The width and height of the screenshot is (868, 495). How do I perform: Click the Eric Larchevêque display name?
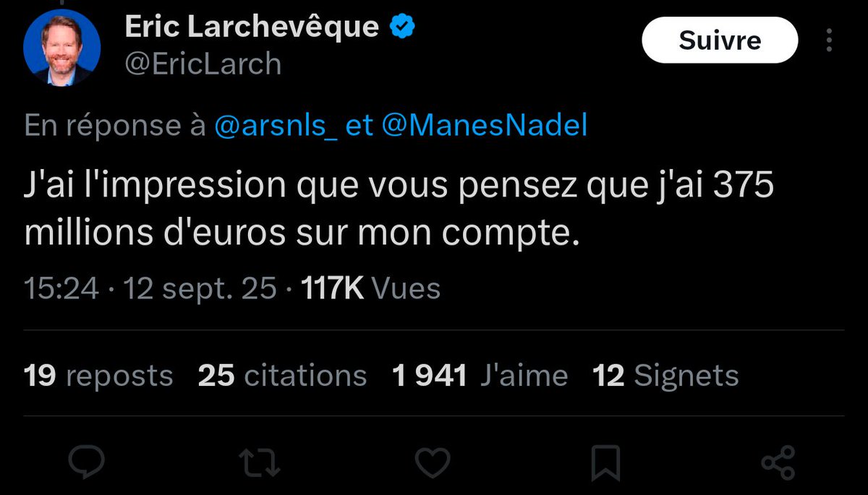252,27
